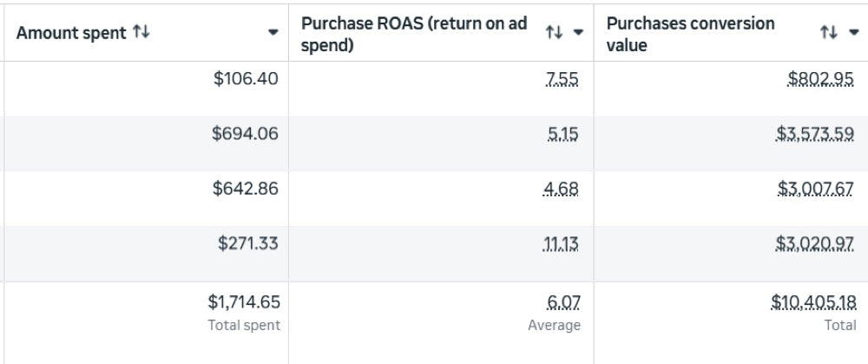The height and width of the screenshot is (364, 868).
Task: Open Amount spent column dropdown arrow
Action: [x=273, y=33]
